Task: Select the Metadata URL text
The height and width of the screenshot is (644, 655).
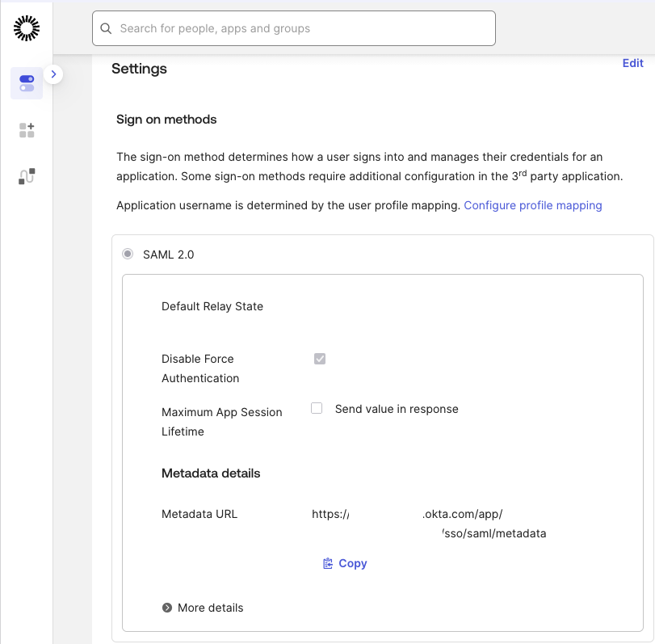Action: pos(428,523)
